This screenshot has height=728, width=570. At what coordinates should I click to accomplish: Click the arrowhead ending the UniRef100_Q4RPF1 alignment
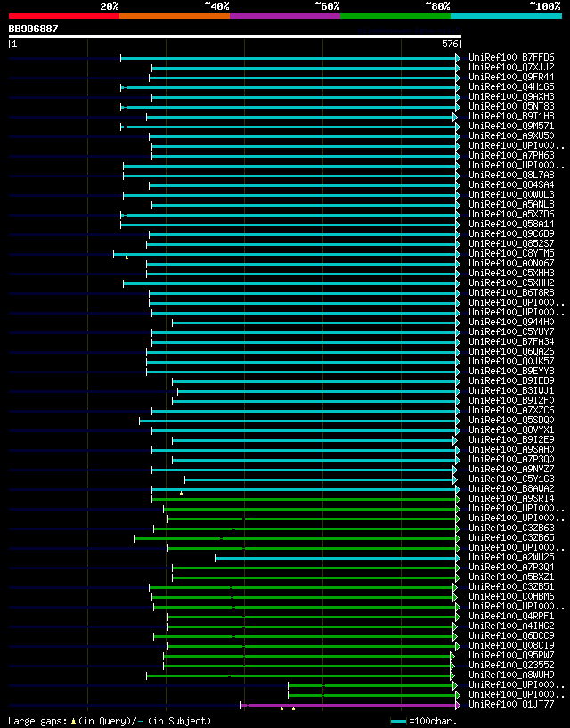click(x=458, y=617)
